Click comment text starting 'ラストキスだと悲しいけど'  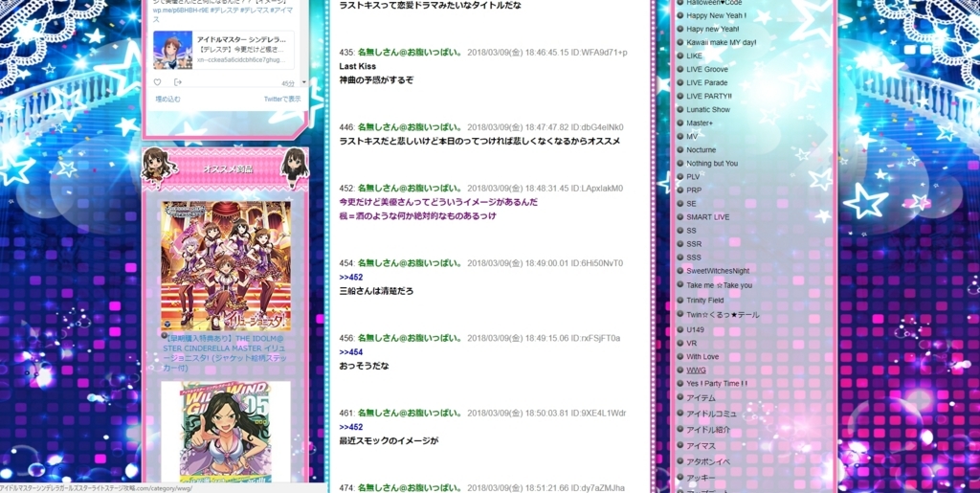[x=479, y=142]
